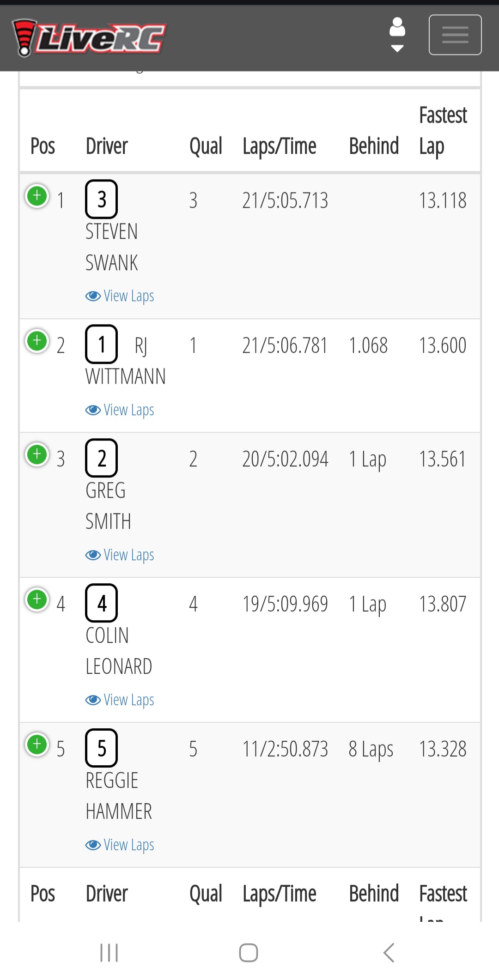Sort by Laps/Time column header
This screenshot has width=499, height=980.
280,147
